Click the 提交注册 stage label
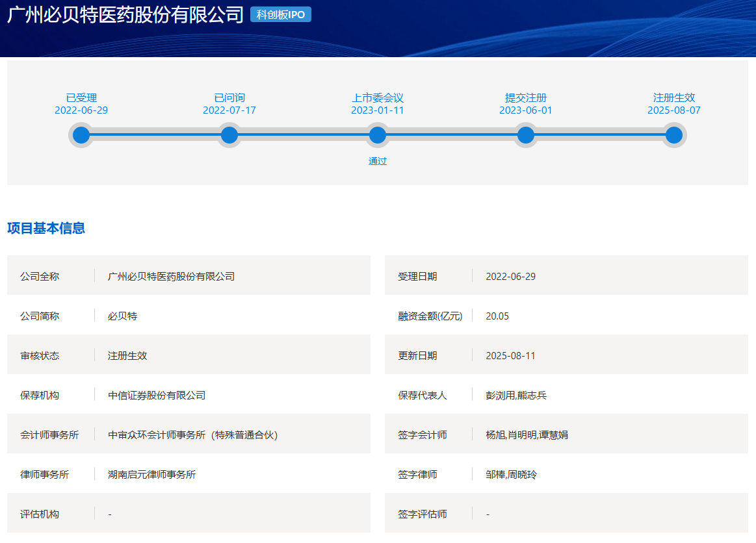756x543 pixels. (526, 97)
